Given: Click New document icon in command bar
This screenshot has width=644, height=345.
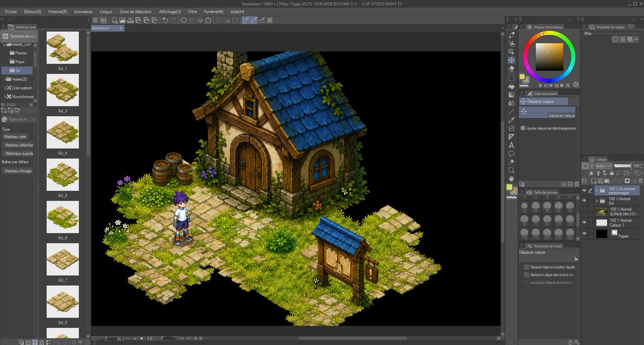Looking at the screenshot, I should (114, 20).
